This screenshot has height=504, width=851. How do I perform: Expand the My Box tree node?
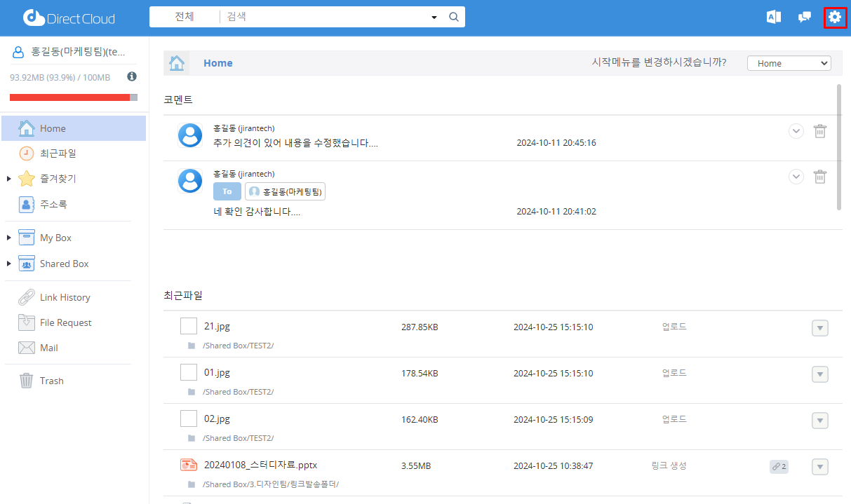click(x=9, y=238)
